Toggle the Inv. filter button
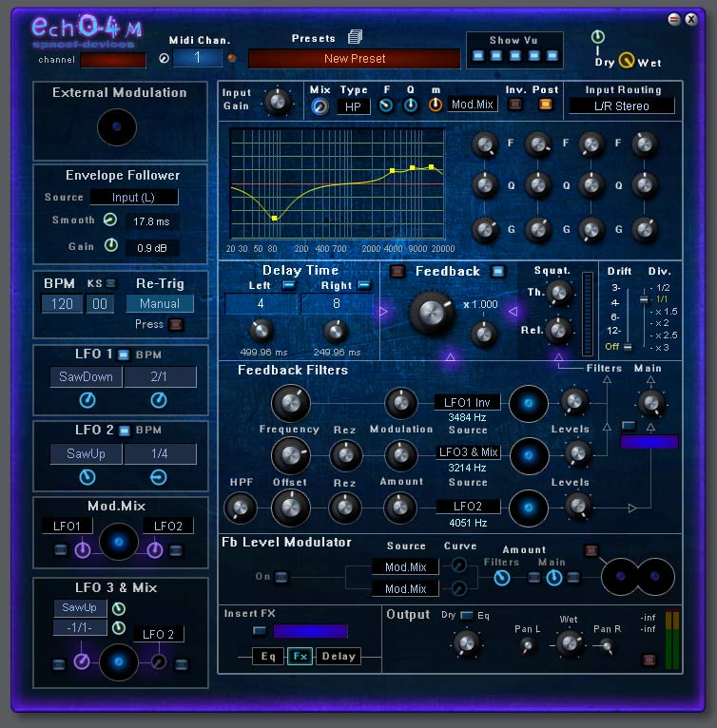Screen dimensions: 717x728 [514, 104]
